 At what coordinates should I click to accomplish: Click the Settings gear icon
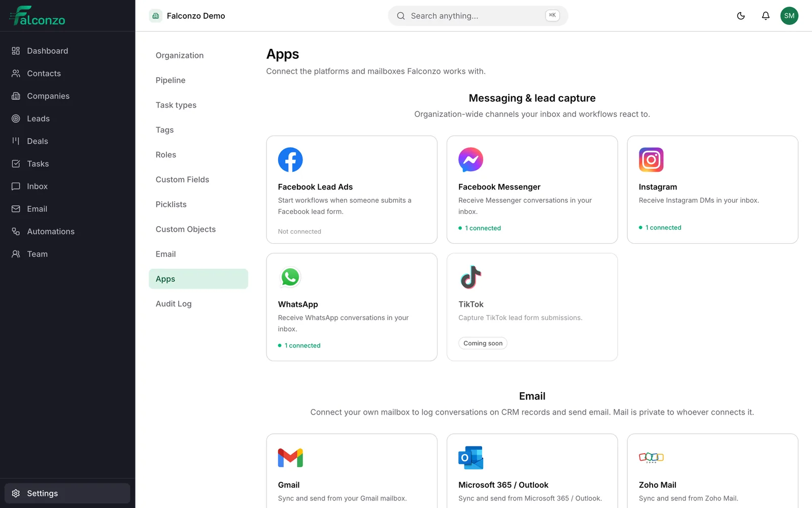point(16,493)
